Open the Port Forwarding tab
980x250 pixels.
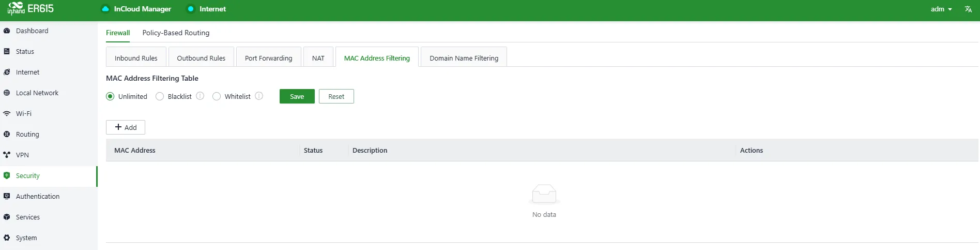[x=268, y=57]
